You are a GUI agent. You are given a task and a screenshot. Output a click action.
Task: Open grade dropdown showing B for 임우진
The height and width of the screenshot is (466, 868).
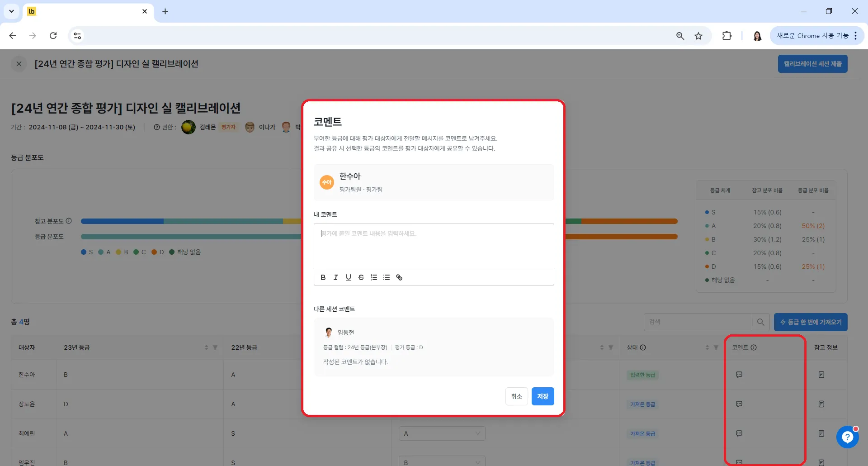pyautogui.click(x=442, y=461)
